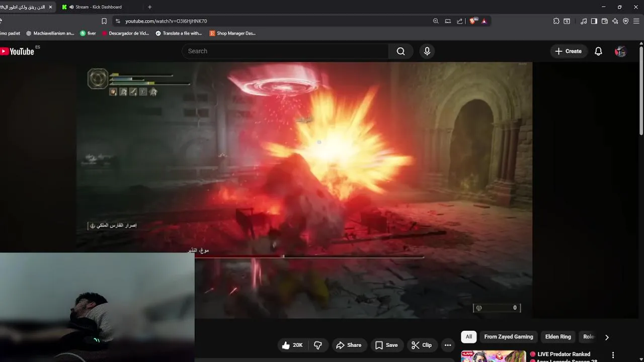The height and width of the screenshot is (362, 644).
Task: Open the Brave VPN shield icon
Action: click(626, 21)
